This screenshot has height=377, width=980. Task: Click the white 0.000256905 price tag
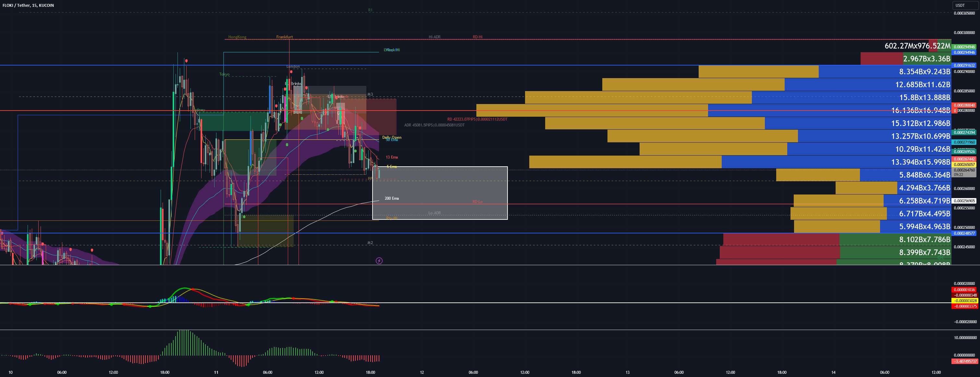(964, 201)
